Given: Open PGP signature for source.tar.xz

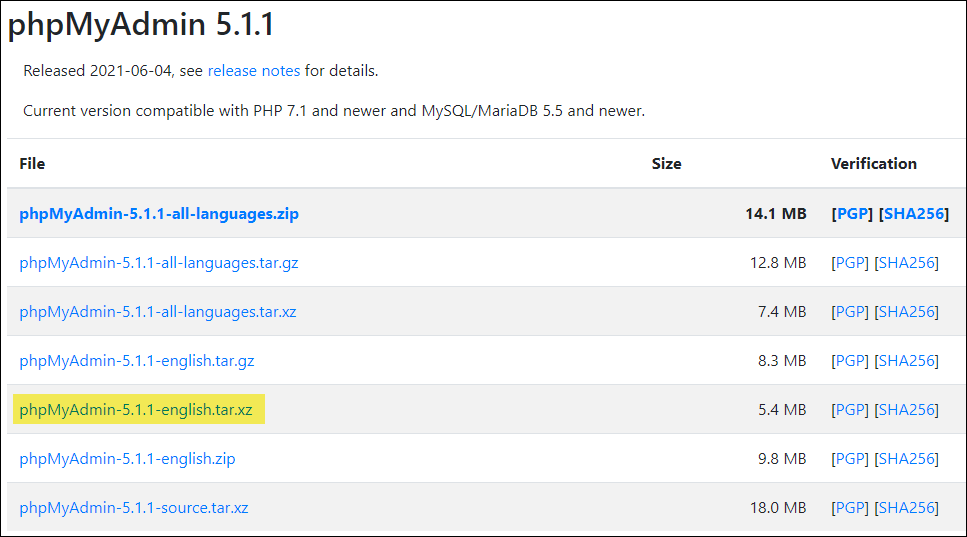Looking at the screenshot, I should 850,508.
